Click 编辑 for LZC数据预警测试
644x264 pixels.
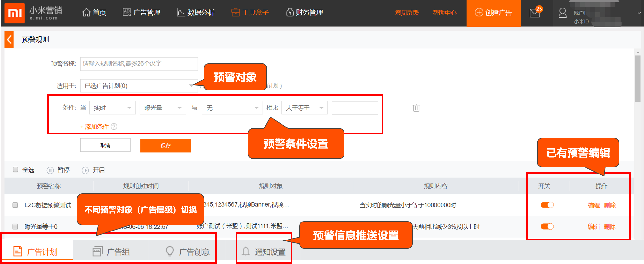coord(594,205)
